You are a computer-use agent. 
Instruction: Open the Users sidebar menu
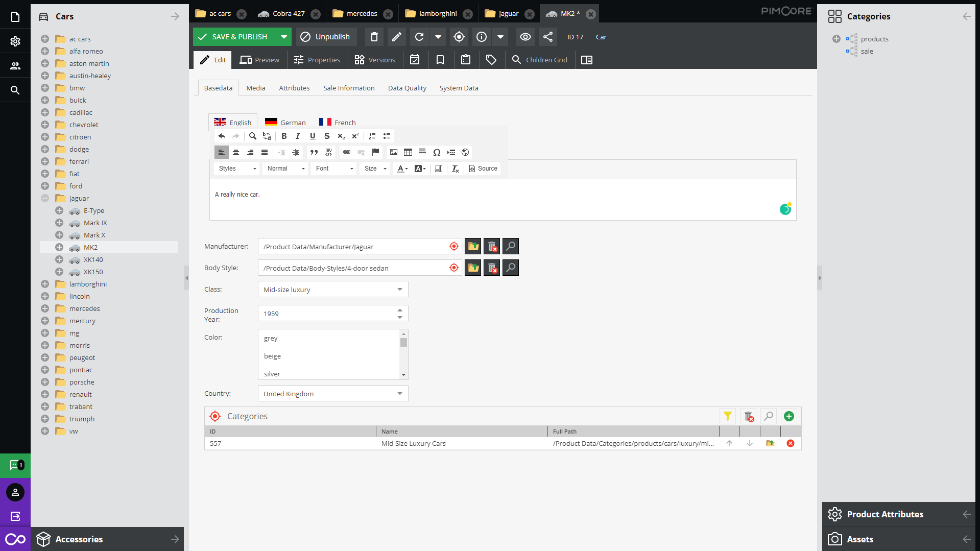[x=15, y=66]
